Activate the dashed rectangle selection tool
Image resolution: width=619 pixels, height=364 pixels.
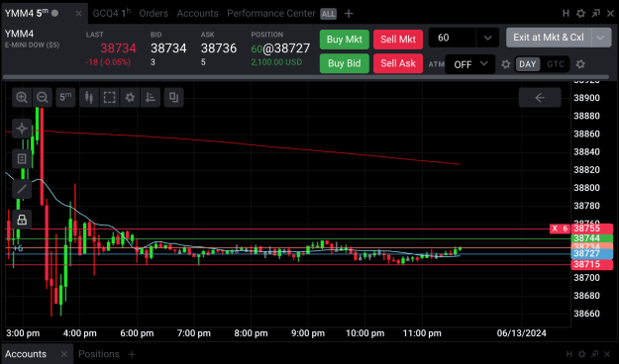coord(109,97)
